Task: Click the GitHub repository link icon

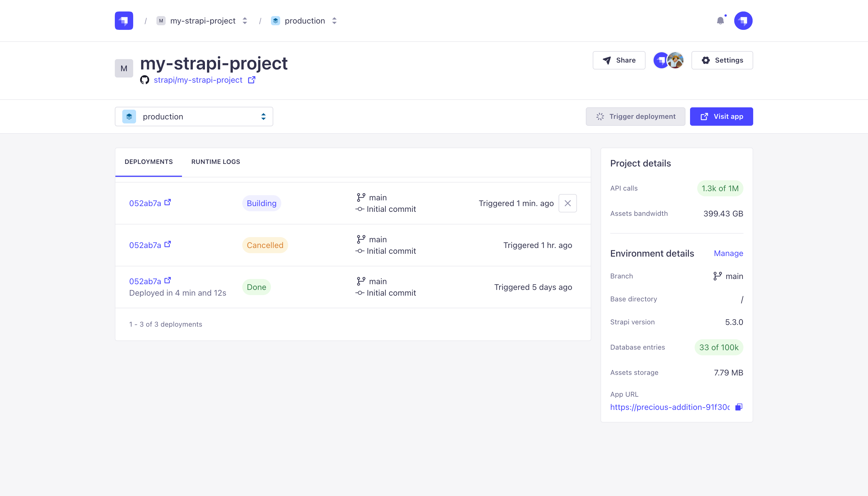Action: [251, 80]
